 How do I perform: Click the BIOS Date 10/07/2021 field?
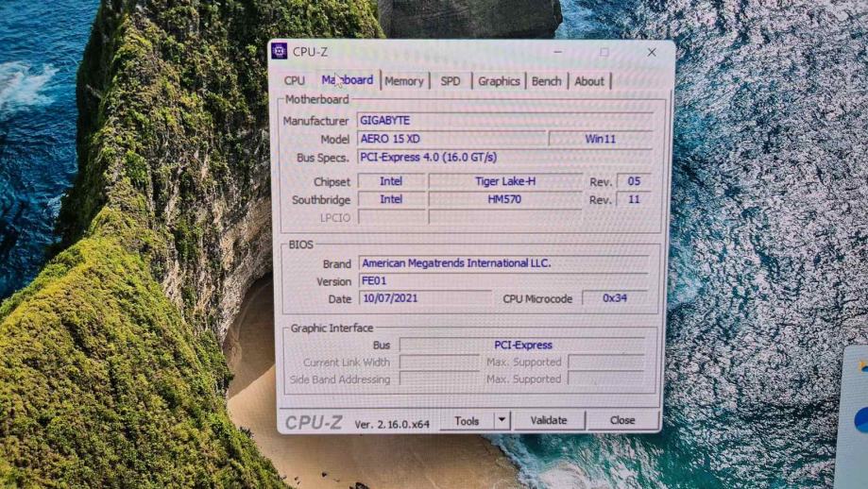425,298
